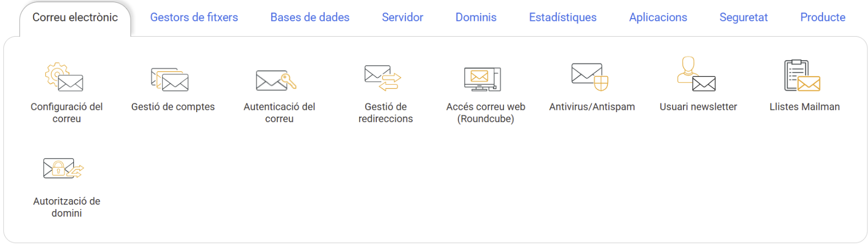
Task: Open the Bases de dades tab
Action: pos(310,18)
